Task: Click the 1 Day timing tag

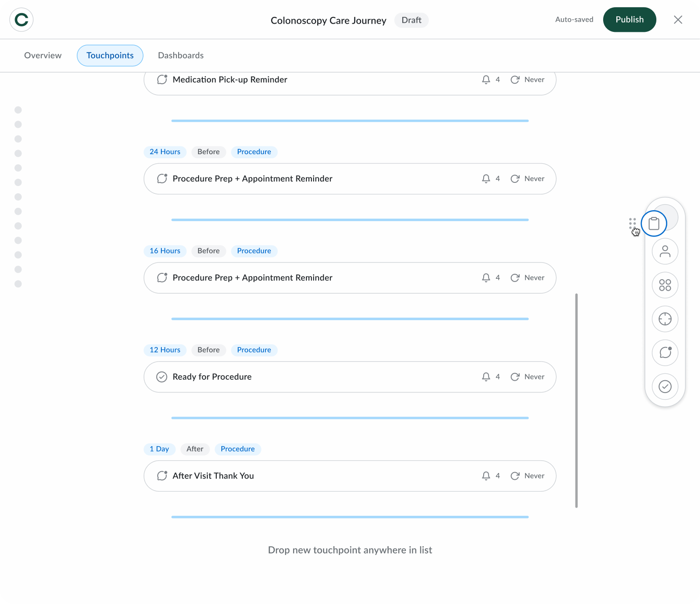Action: tap(160, 449)
